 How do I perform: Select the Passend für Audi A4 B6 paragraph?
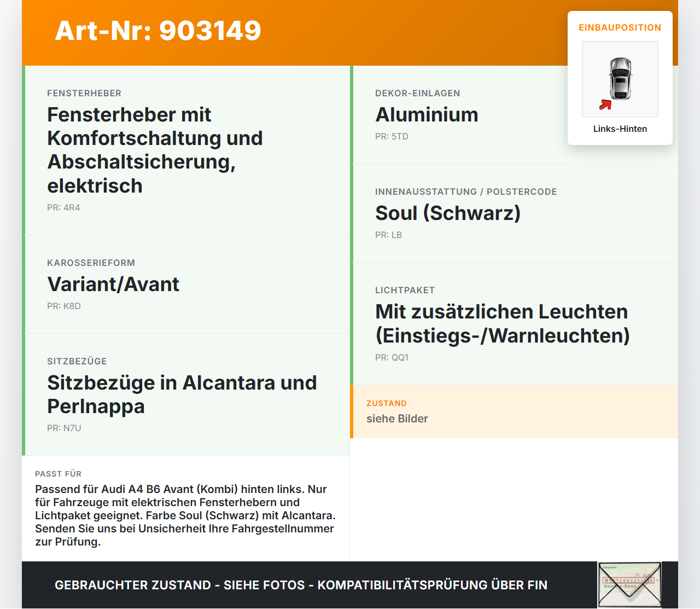tap(185, 515)
